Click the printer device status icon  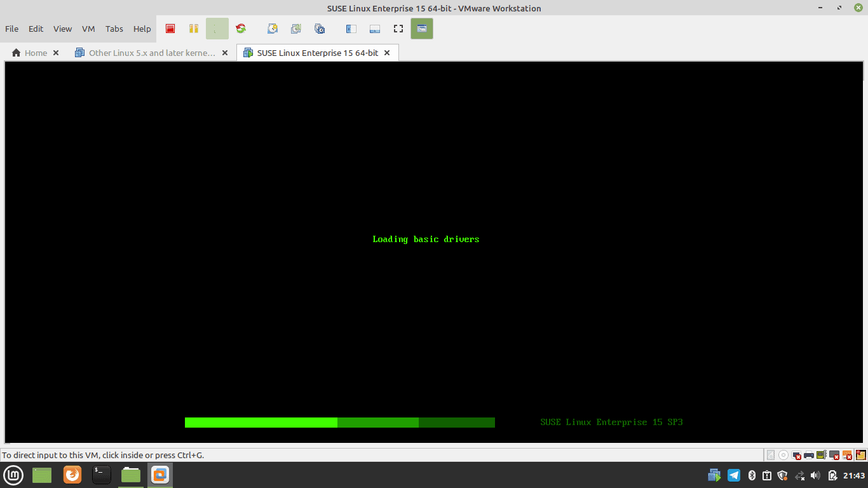[x=809, y=455]
